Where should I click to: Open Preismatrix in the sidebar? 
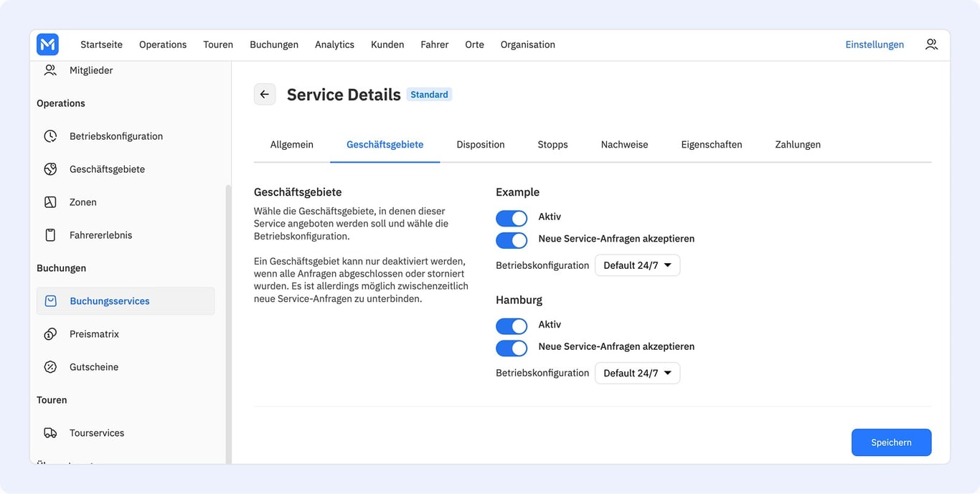coord(126,334)
